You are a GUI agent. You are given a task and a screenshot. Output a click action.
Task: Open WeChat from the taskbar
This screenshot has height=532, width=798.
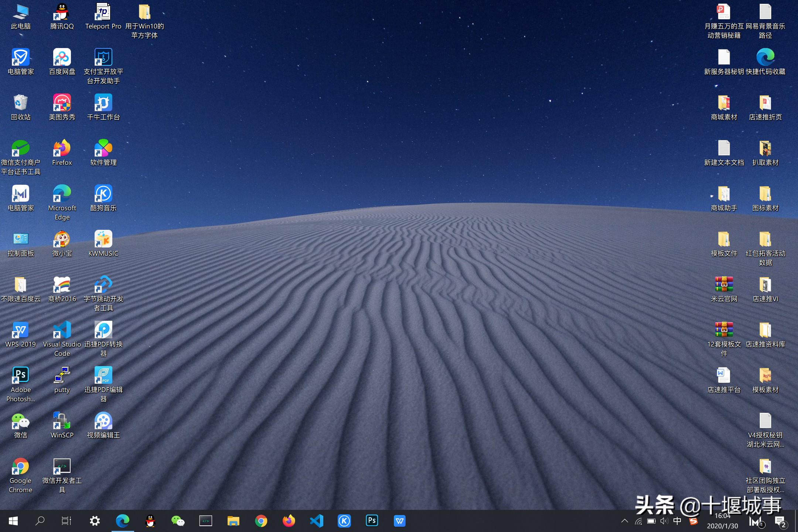pyautogui.click(x=178, y=521)
